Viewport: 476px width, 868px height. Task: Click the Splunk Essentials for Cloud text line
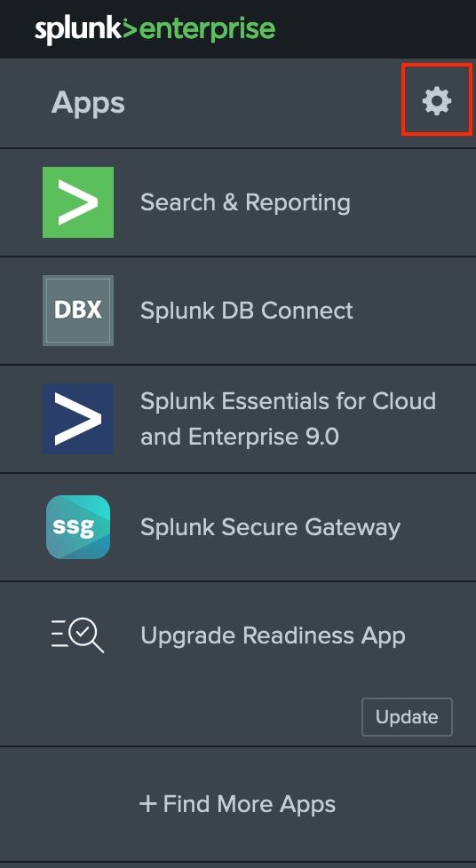[288, 401]
